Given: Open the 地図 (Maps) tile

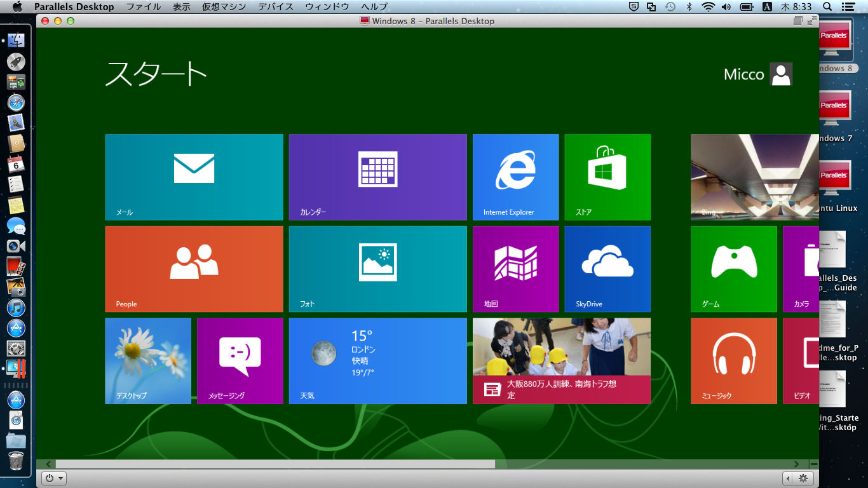Looking at the screenshot, I should pyautogui.click(x=516, y=269).
